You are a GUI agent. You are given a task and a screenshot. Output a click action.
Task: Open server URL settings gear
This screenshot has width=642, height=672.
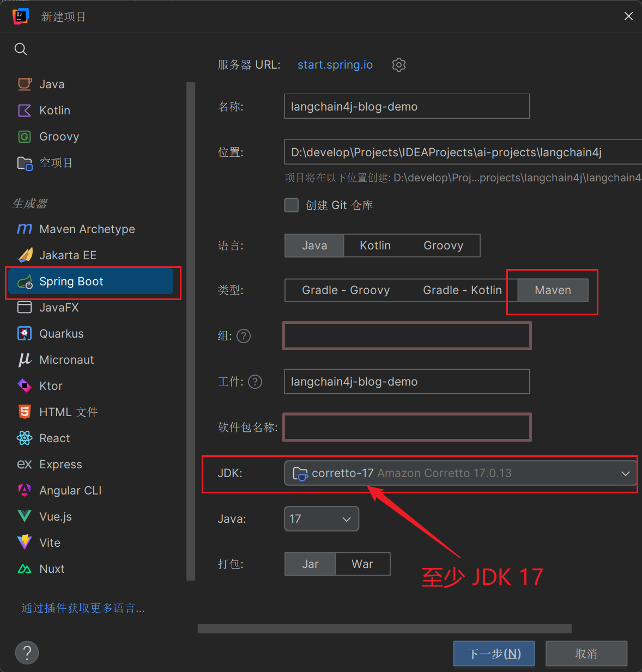pos(399,65)
